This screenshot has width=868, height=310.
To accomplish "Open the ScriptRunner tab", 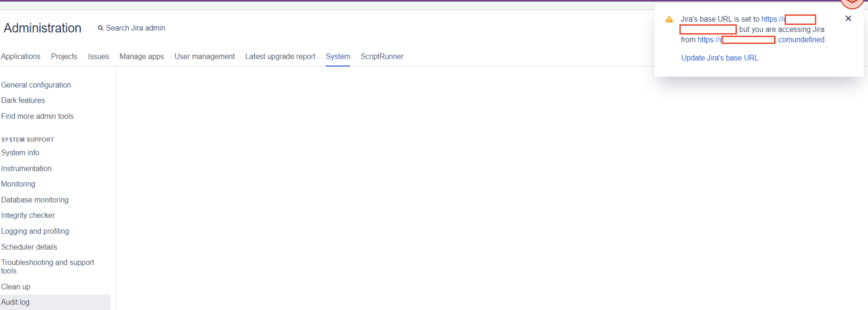I will pyautogui.click(x=382, y=56).
